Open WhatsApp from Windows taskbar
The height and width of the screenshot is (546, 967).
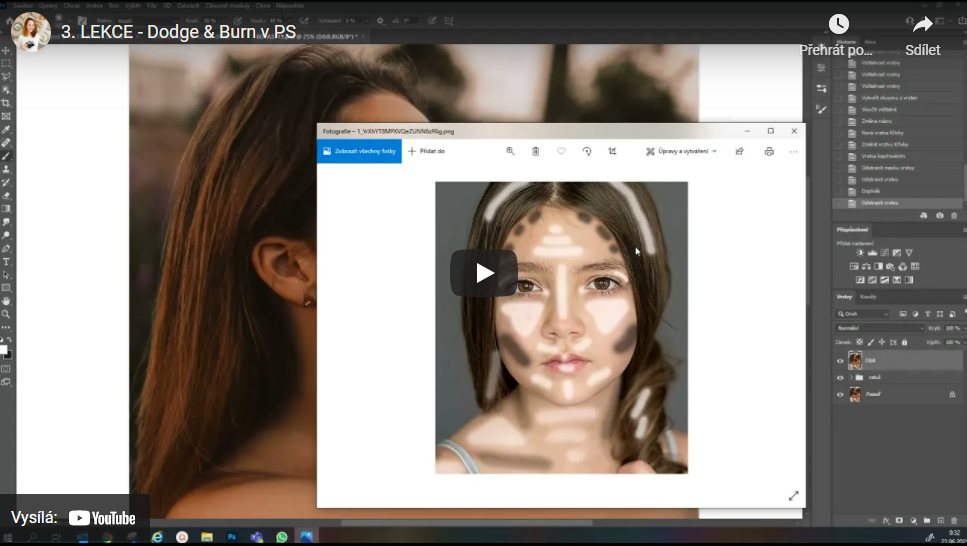tap(282, 537)
